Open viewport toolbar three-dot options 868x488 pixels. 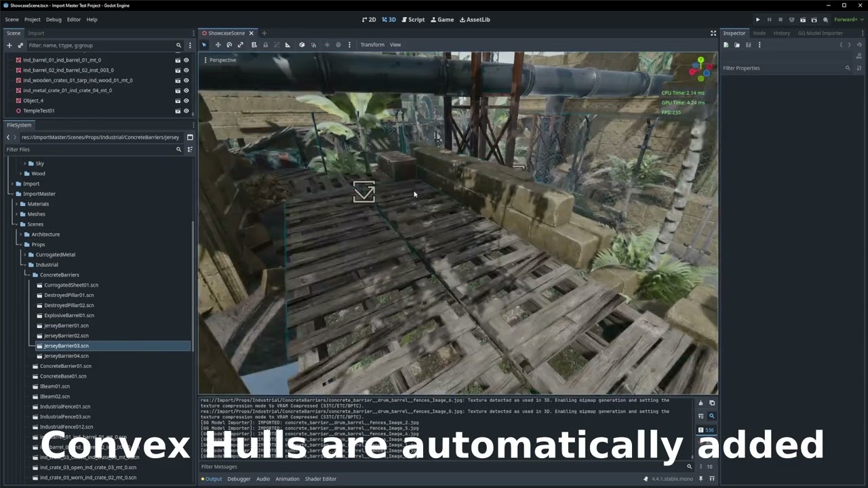pos(350,45)
